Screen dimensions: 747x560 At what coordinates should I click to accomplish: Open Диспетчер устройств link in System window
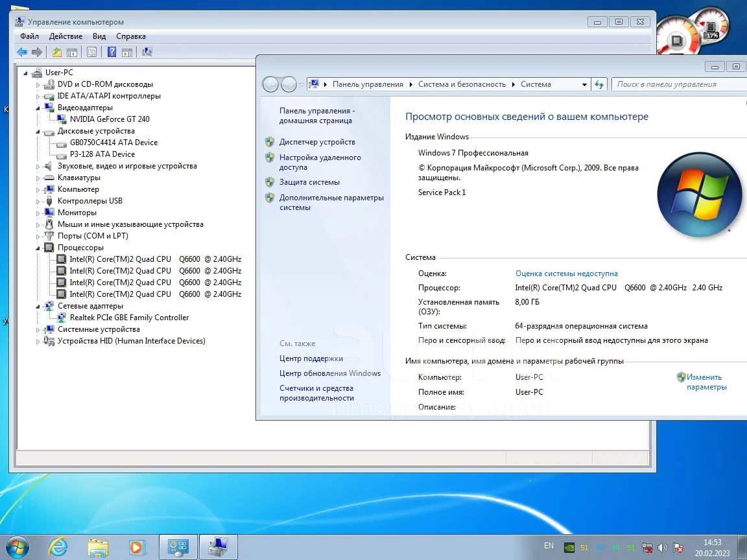tap(317, 142)
